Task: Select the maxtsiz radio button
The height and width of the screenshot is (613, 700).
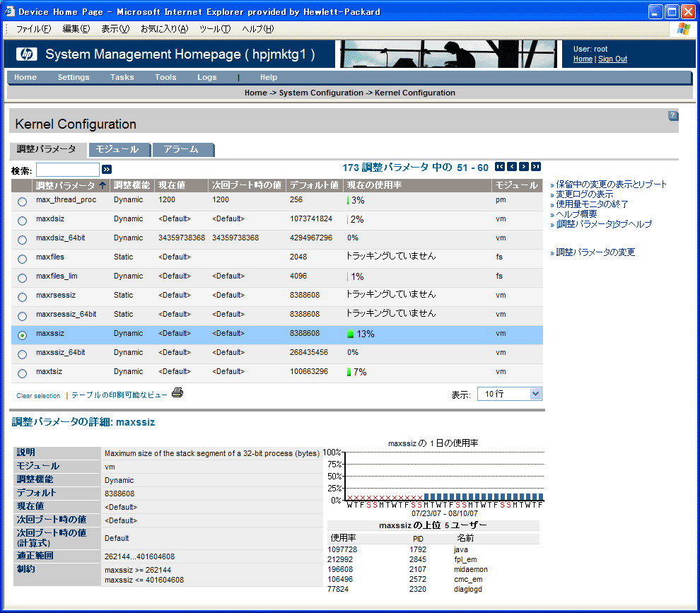Action: point(22,373)
